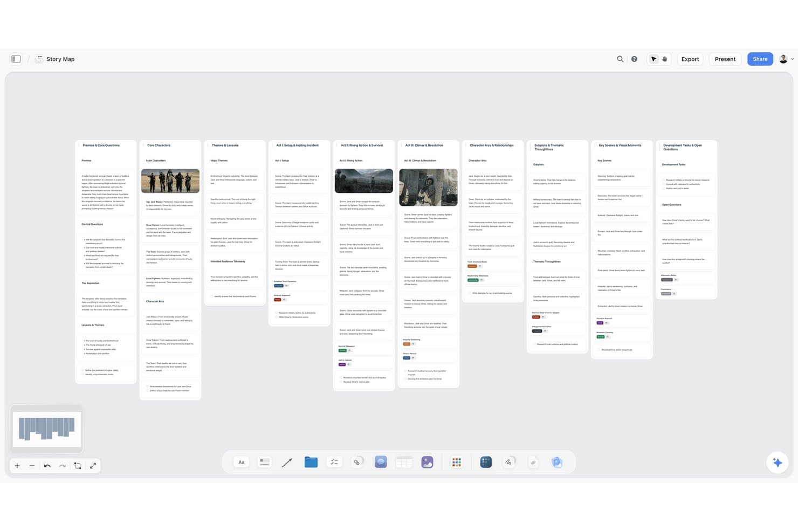Image resolution: width=798 pixels, height=532 pixels.
Task: Start Present mode
Action: click(725, 59)
